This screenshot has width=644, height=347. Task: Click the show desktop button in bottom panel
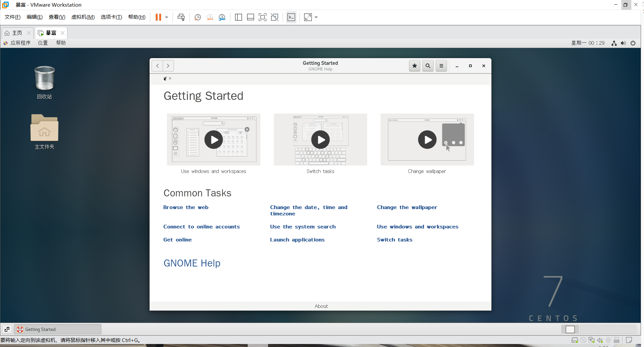pos(7,329)
